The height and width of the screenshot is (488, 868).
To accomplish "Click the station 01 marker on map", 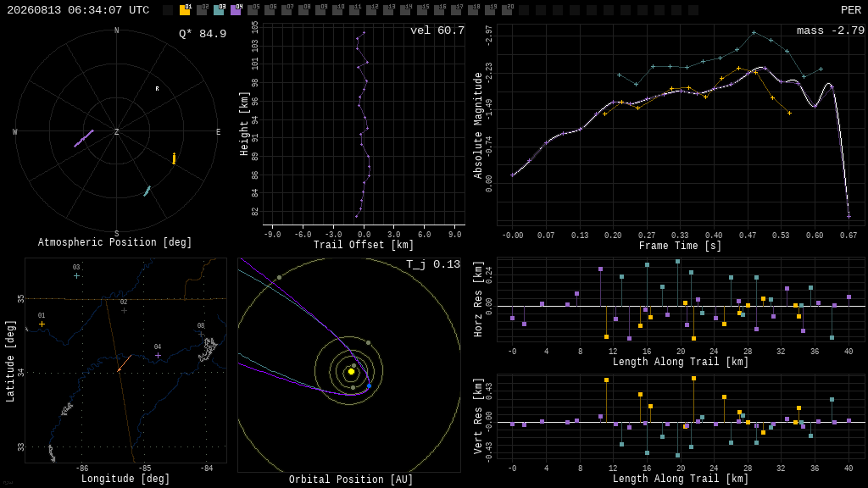I will (x=42, y=324).
